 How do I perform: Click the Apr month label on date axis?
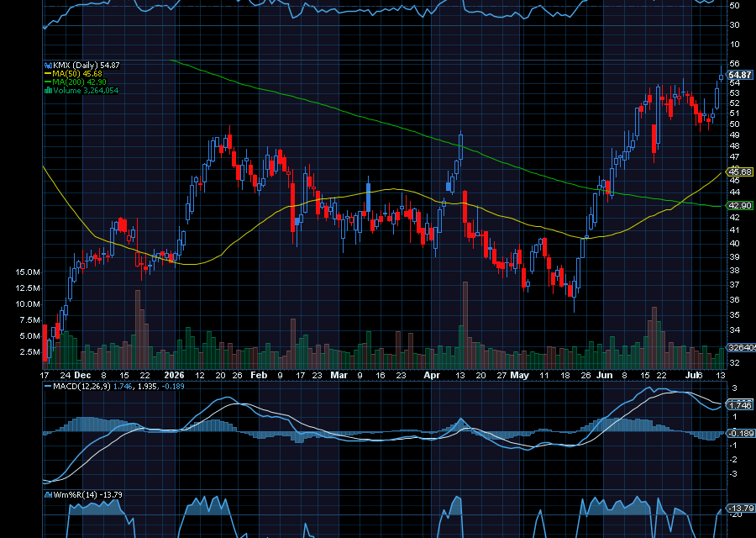point(432,375)
